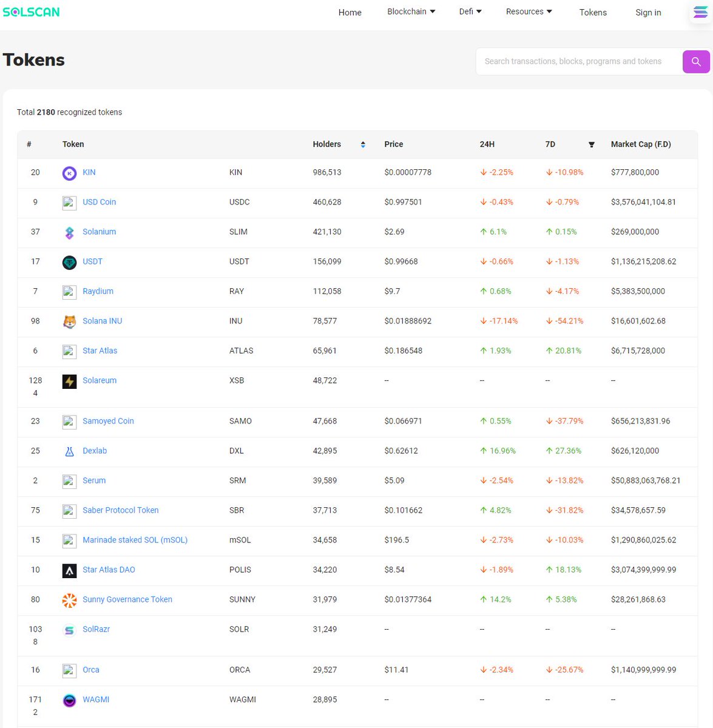Open the 7D column filter icon
Image resolution: width=713 pixels, height=728 pixels.
(x=592, y=144)
